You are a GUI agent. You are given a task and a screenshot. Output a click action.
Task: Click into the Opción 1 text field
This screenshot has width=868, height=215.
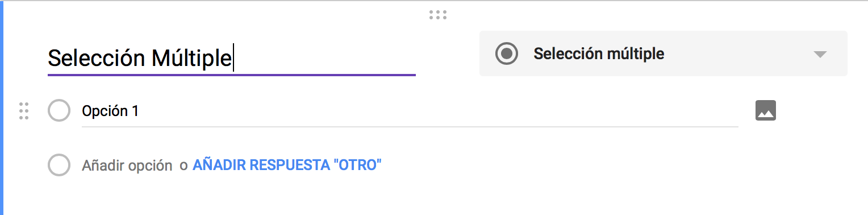coord(410,111)
